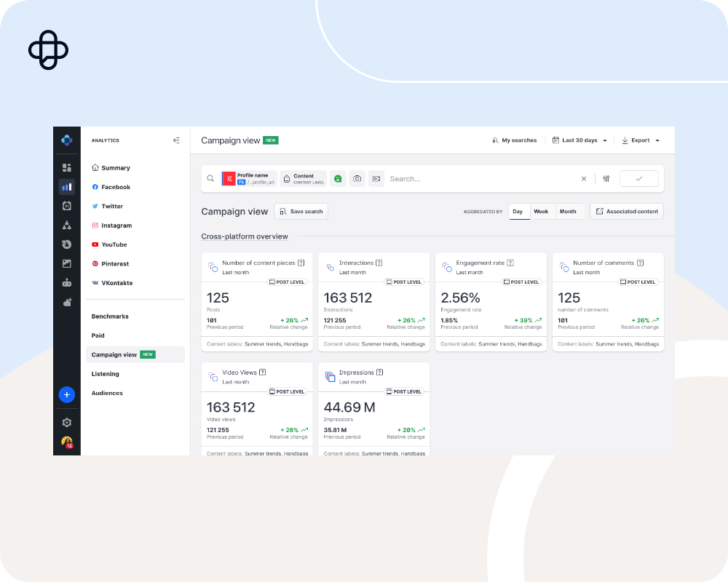Open the calendar icon in dark sidebar
The width and height of the screenshot is (728, 582).
[67, 206]
